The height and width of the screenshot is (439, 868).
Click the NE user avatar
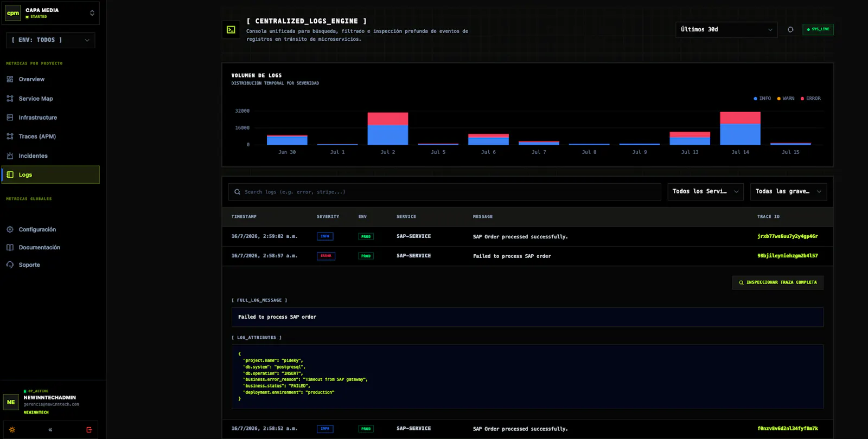(x=11, y=402)
